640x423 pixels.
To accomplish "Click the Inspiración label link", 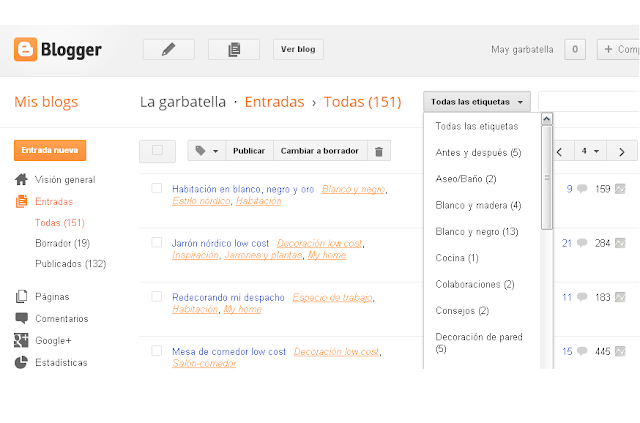I will pos(195,255).
